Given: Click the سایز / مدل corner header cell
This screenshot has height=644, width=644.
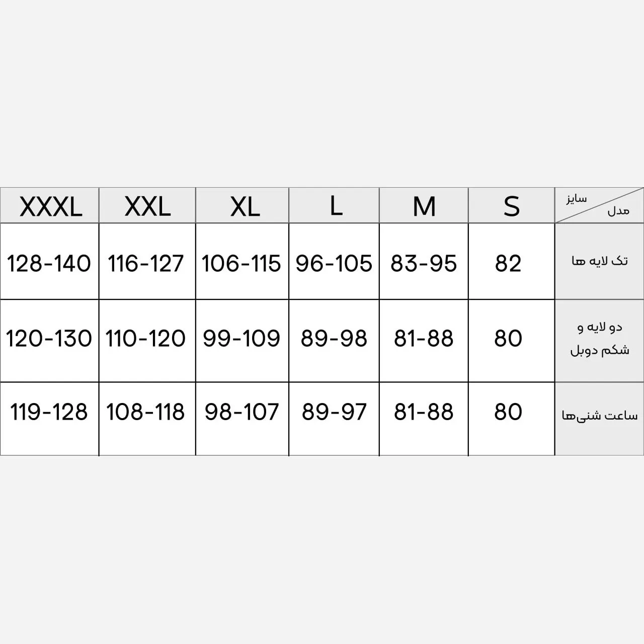Looking at the screenshot, I should (x=599, y=205).
